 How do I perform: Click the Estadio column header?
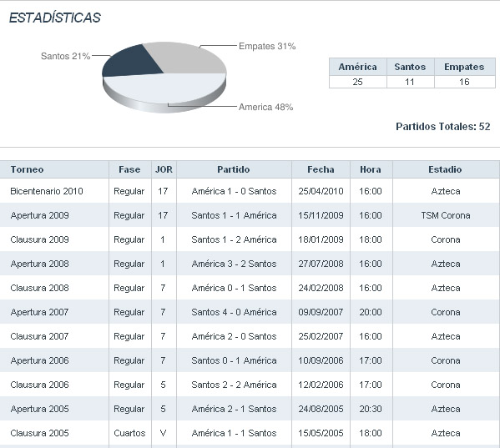(445, 169)
